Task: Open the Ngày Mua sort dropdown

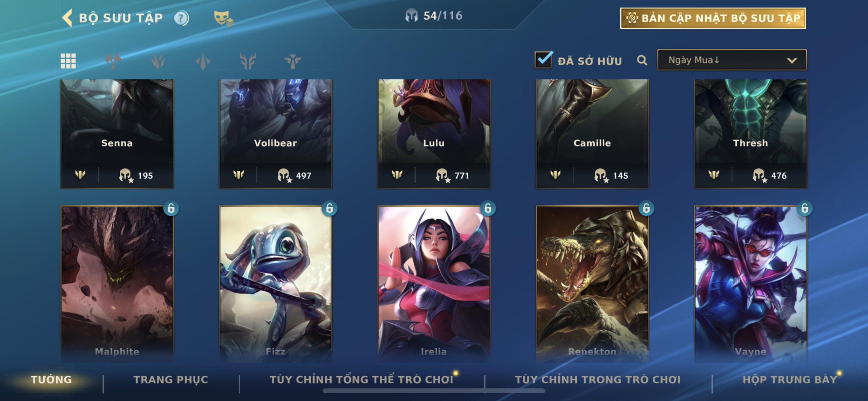Action: pyautogui.click(x=731, y=60)
